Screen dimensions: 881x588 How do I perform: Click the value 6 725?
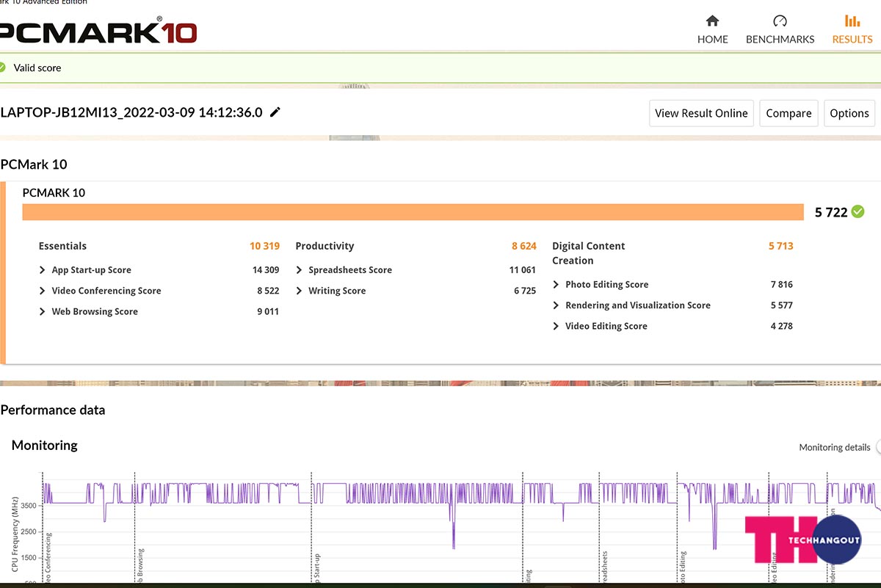pyautogui.click(x=525, y=291)
